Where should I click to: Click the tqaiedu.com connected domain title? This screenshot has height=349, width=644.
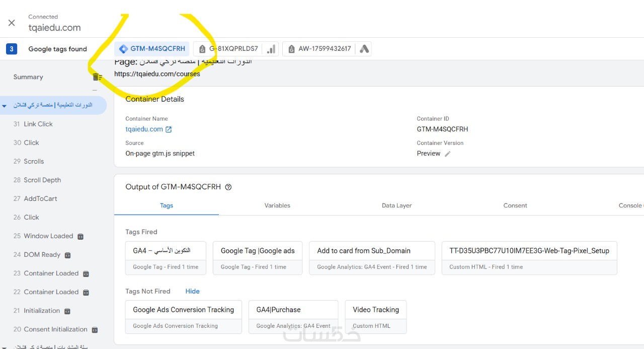click(54, 28)
